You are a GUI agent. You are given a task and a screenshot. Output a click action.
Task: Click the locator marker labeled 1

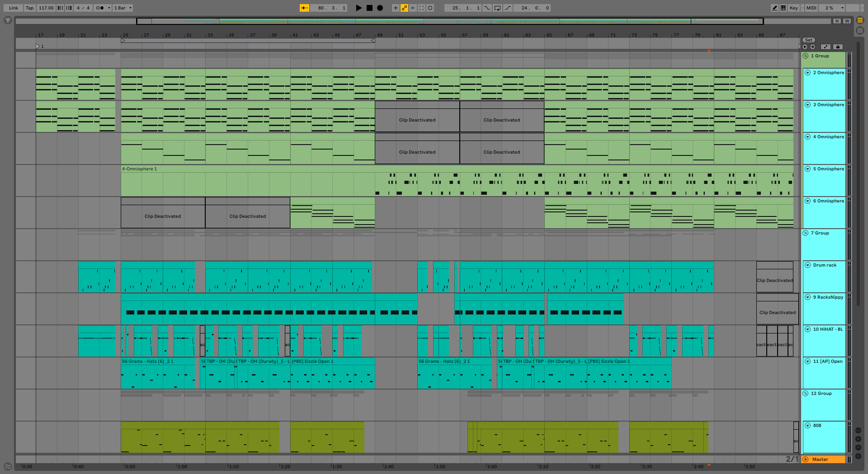[x=40, y=47]
